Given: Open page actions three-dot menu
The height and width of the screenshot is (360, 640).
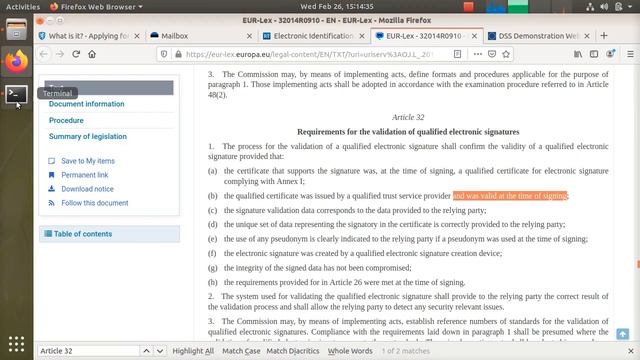Looking at the screenshot, I should tap(478, 54).
